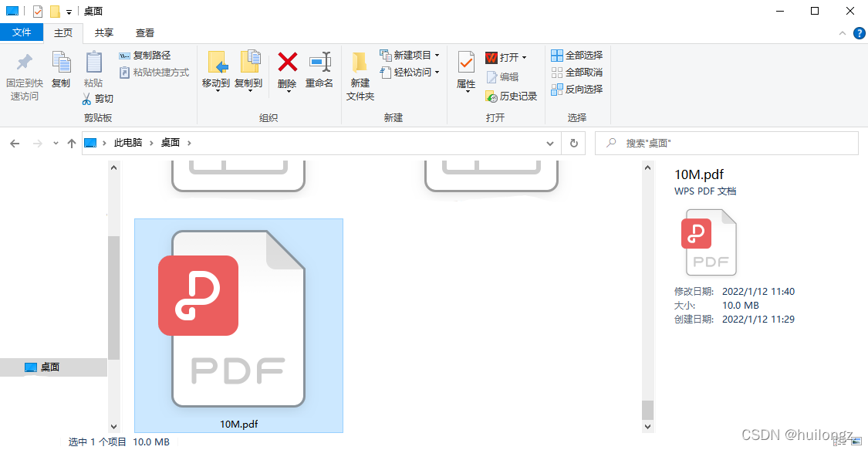
Task: Open recent locations dropdown
Action: pos(56,144)
